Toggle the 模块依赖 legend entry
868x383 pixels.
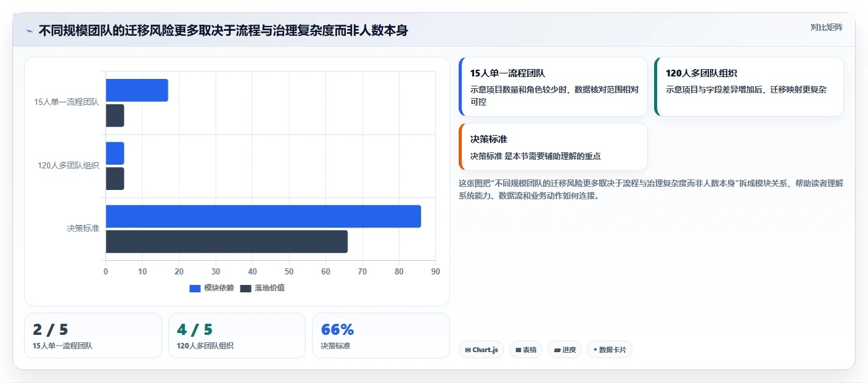[x=211, y=288]
